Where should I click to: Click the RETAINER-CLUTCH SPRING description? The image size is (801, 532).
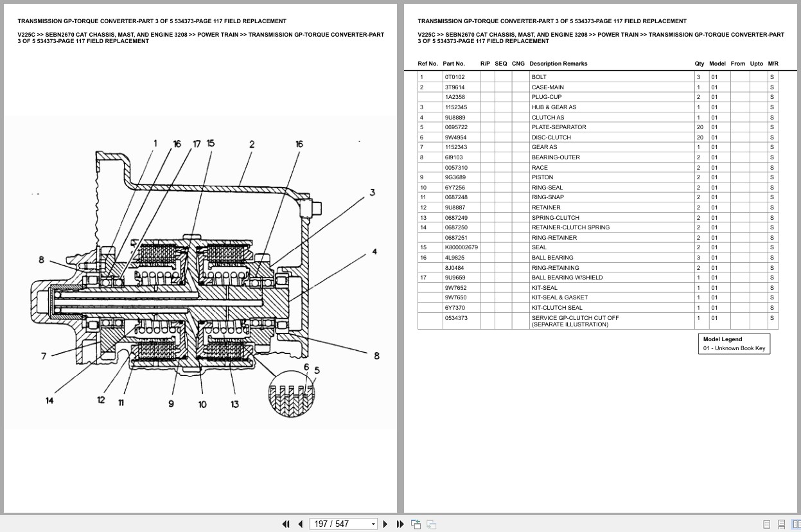570,227
